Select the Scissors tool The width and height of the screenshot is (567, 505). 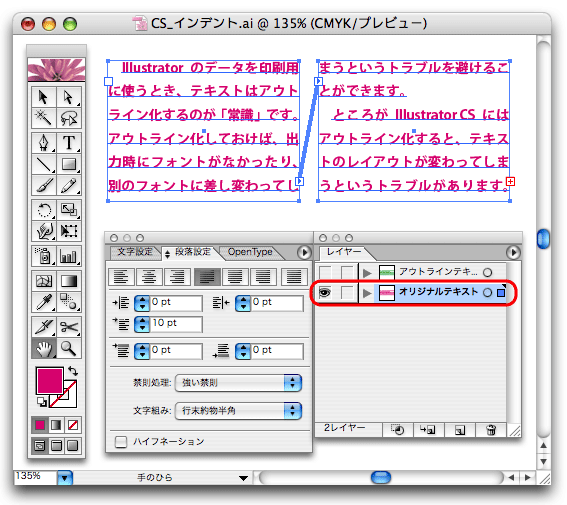[x=69, y=327]
